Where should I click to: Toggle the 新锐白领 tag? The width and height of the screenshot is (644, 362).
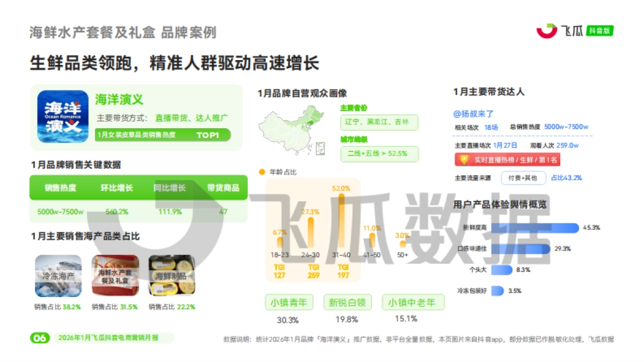pyautogui.click(x=347, y=302)
